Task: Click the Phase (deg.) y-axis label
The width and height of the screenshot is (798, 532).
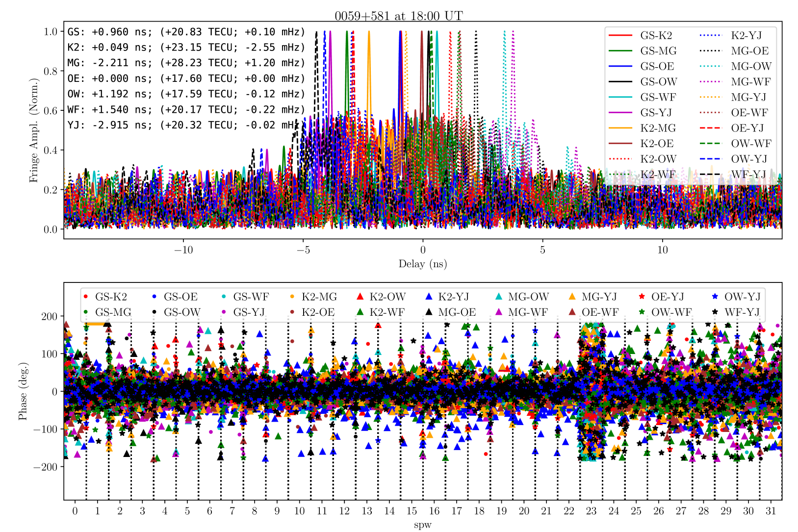Action: coord(23,391)
